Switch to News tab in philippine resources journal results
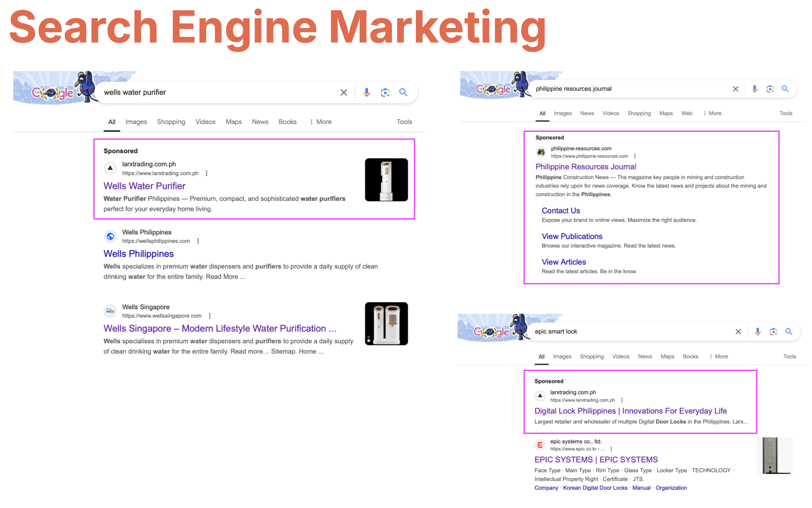 587,113
